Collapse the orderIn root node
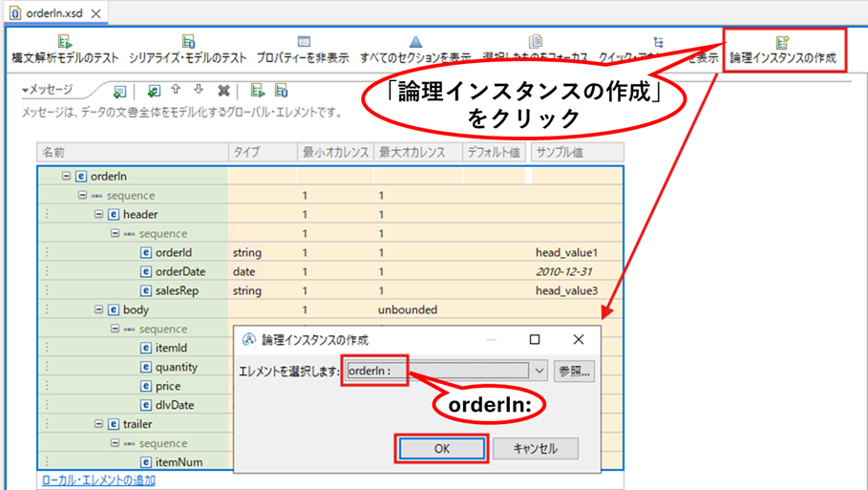The width and height of the screenshot is (868, 490). [x=66, y=176]
